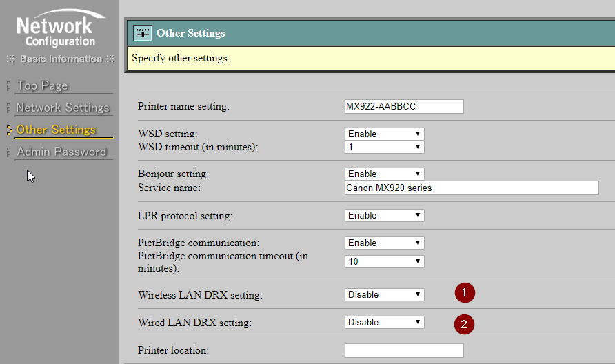This screenshot has height=364, width=615.
Task: Click the 'Other Settings' page title text
Action: click(x=190, y=33)
